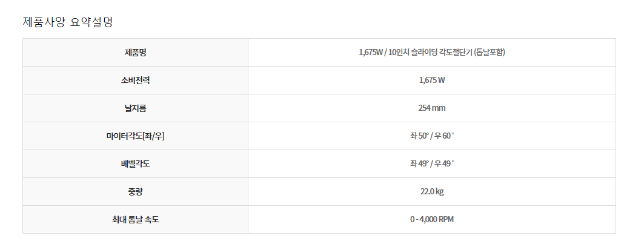This screenshot has height=250, width=644.
Task: Click the product name value with 슬라이딩 각도절단기
Action: pyautogui.click(x=432, y=53)
